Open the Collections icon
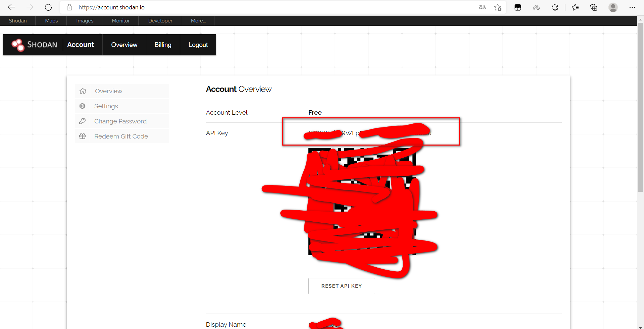 pos(594,7)
